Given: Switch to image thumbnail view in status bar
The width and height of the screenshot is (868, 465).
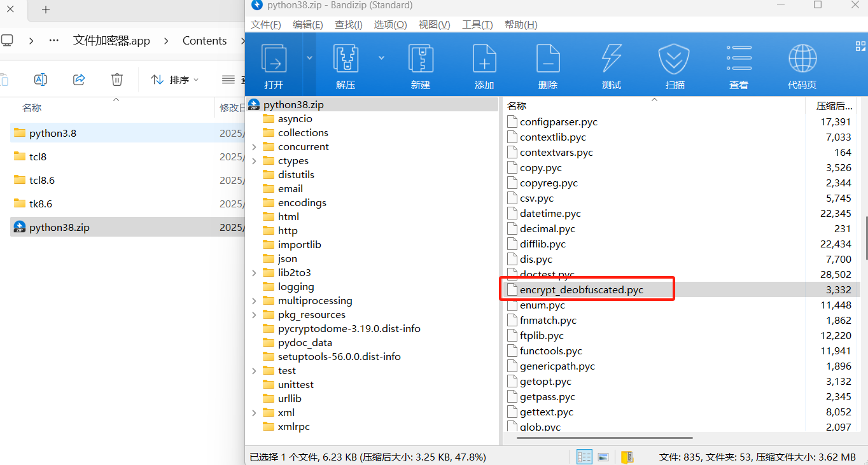Looking at the screenshot, I should (603, 457).
